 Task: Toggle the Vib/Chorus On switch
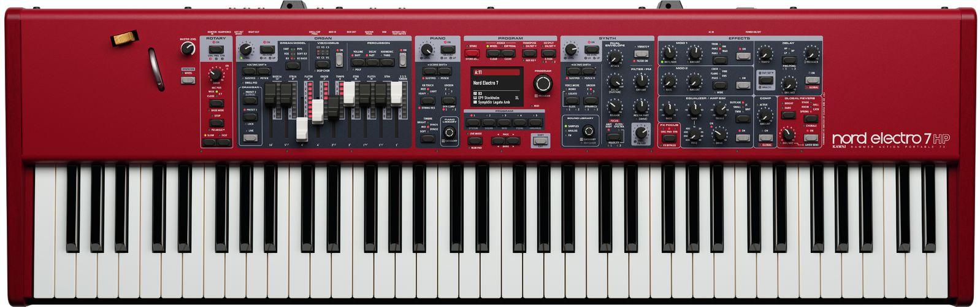(x=339, y=60)
